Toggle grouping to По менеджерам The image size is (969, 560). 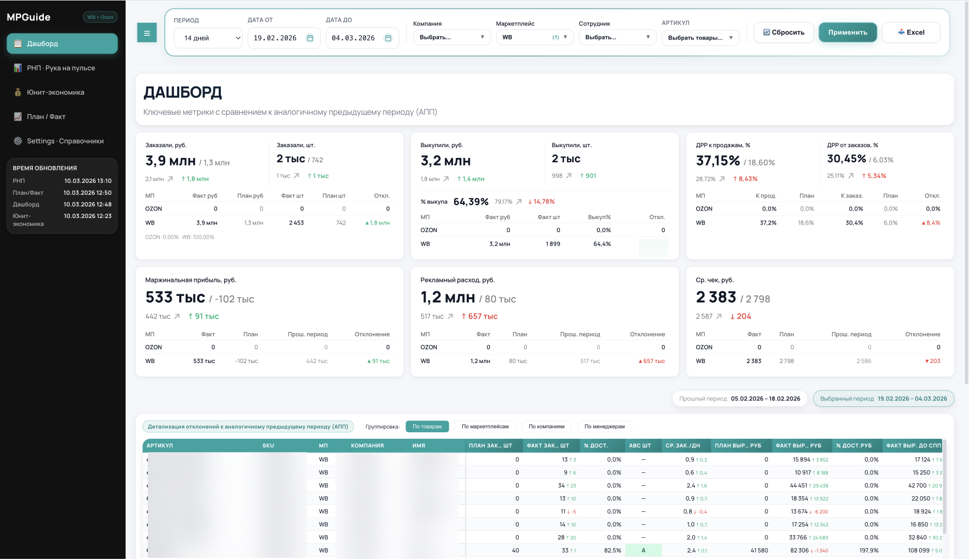coord(604,426)
